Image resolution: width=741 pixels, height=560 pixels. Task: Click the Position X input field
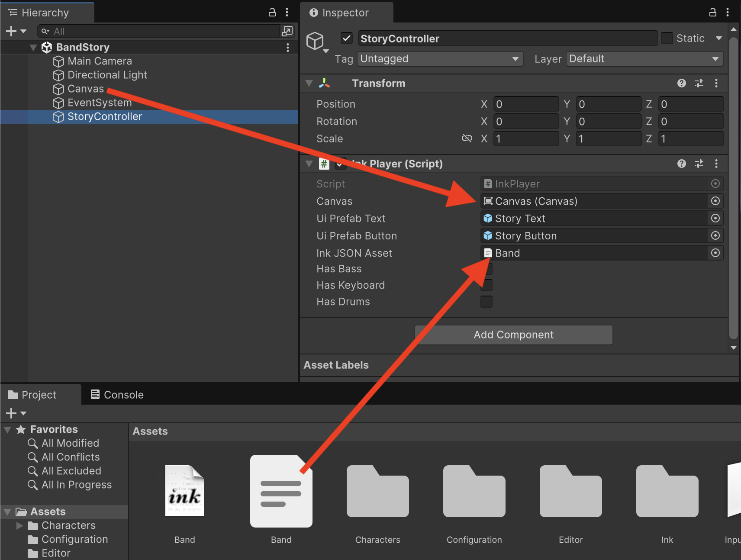(x=525, y=104)
